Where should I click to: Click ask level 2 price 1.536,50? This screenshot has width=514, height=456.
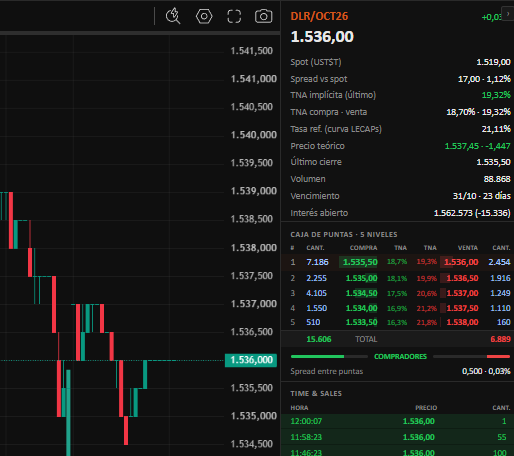tap(462, 278)
